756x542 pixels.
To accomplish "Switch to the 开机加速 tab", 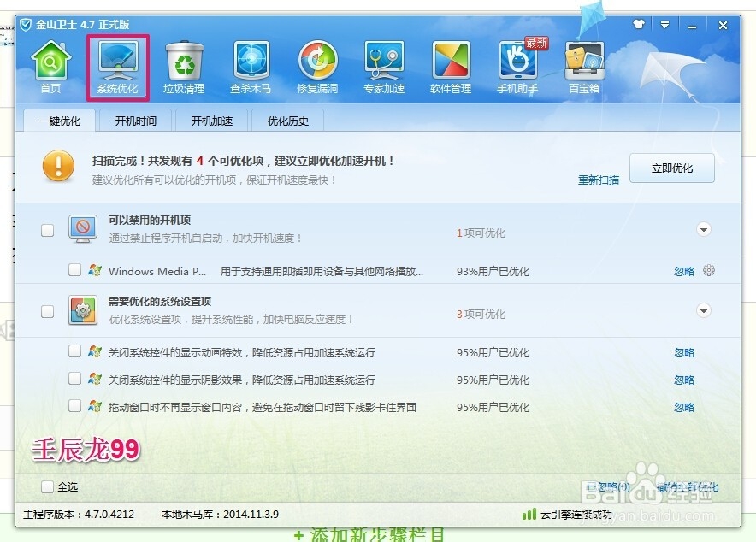I will point(211,121).
